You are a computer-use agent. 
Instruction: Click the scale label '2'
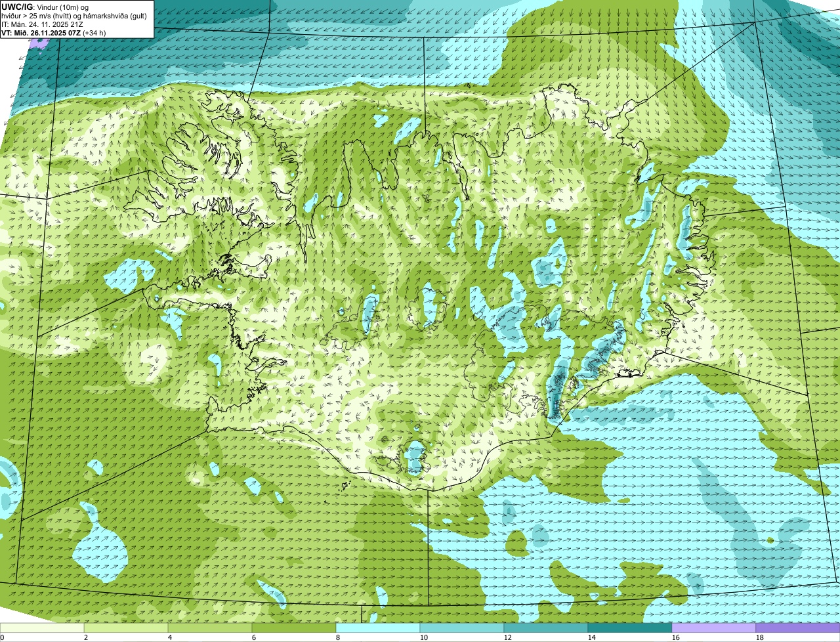click(x=86, y=637)
